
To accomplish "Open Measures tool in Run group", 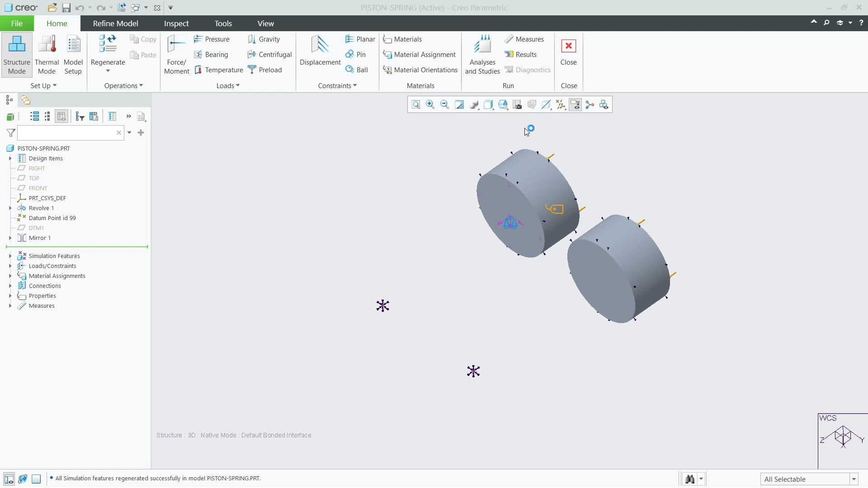I will pos(524,39).
